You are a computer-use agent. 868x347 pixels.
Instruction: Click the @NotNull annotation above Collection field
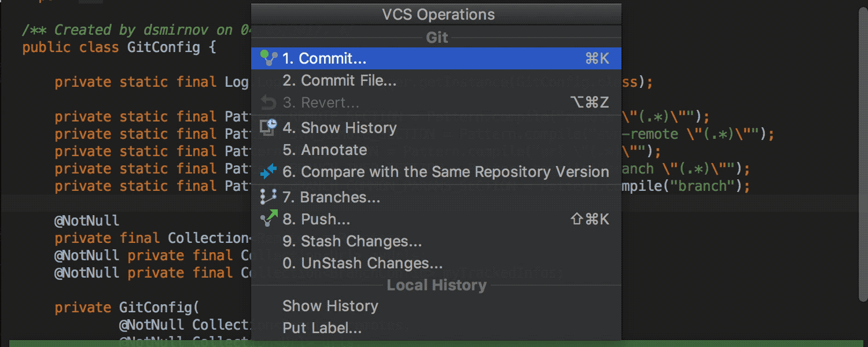tap(87, 221)
